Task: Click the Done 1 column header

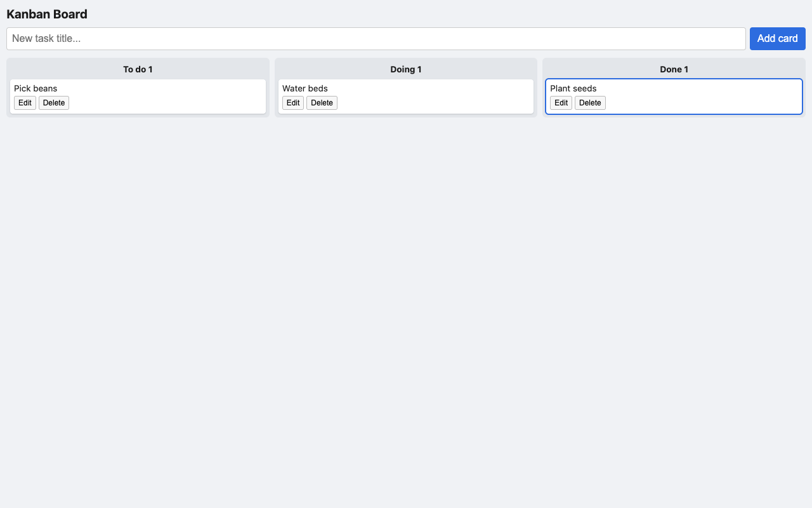Action: click(x=674, y=69)
